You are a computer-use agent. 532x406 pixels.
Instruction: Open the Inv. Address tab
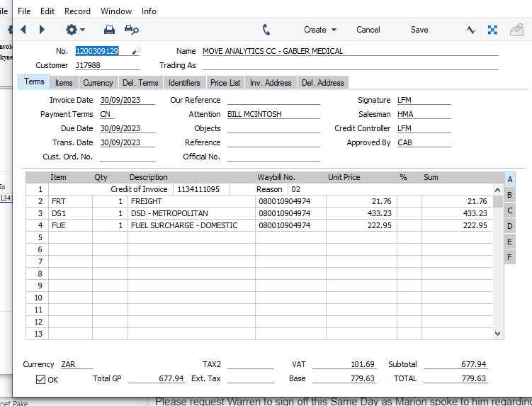(x=271, y=83)
